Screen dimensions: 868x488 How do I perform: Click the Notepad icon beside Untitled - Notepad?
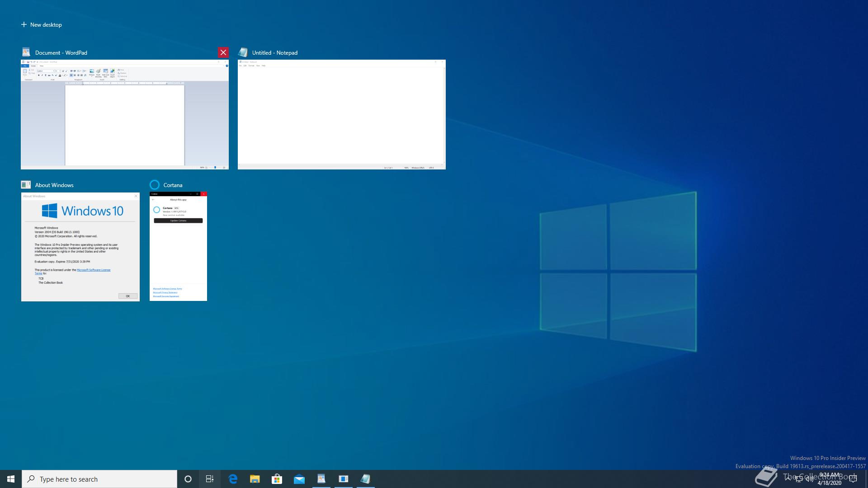243,52
